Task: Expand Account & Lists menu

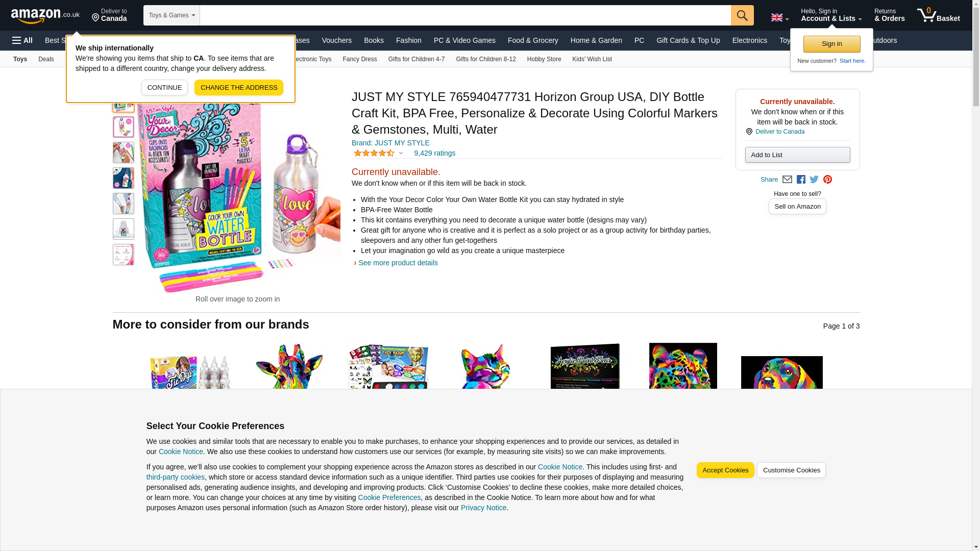Action: pyautogui.click(x=831, y=15)
